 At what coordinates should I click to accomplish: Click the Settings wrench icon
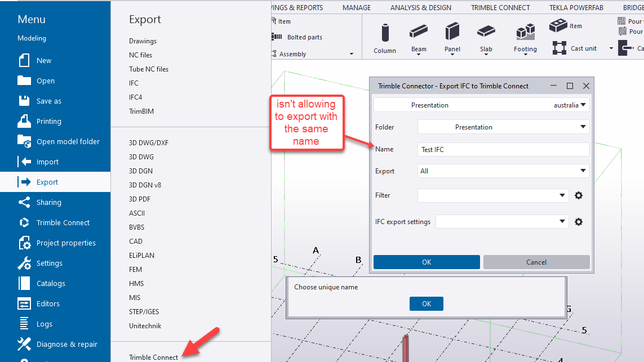[24, 263]
